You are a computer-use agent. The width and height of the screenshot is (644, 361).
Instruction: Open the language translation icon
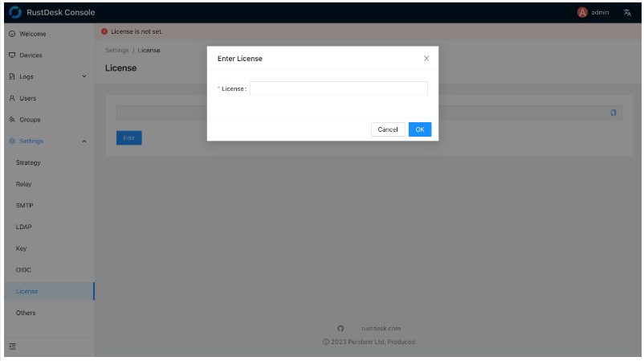[x=627, y=13]
